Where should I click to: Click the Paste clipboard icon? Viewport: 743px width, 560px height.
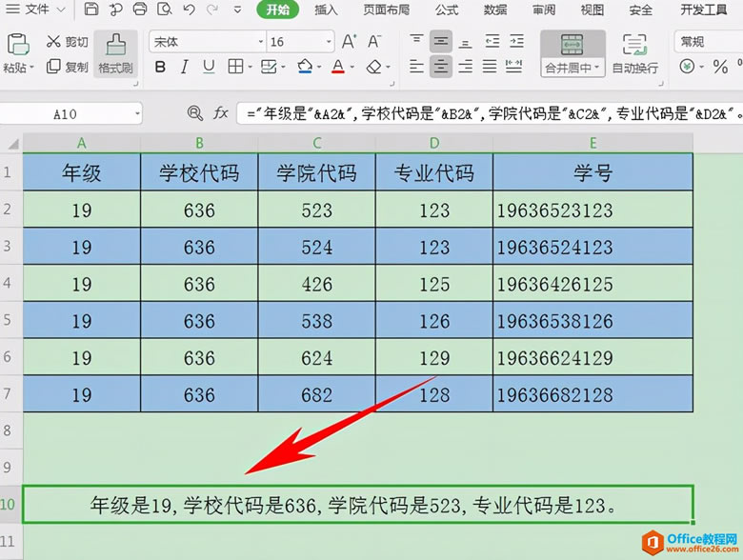point(18,45)
